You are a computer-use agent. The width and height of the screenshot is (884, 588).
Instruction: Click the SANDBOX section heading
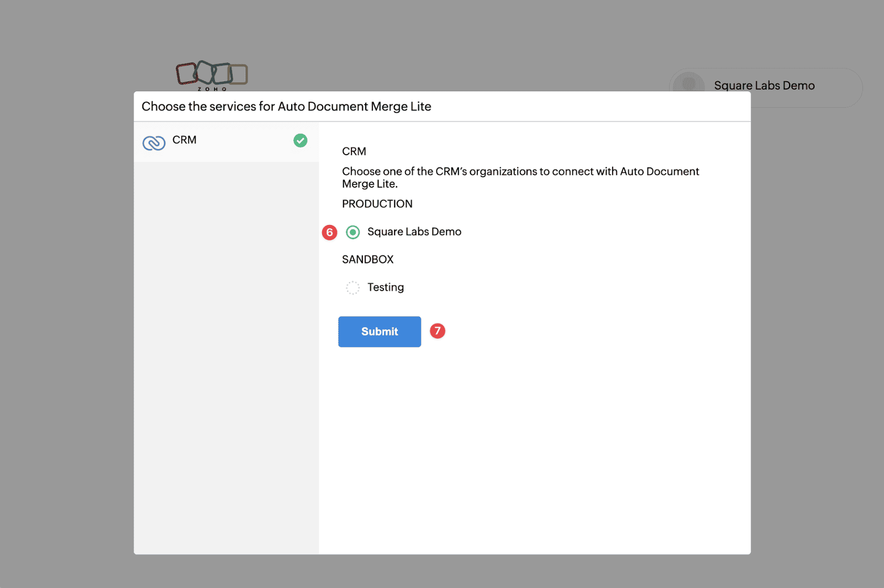tap(368, 259)
